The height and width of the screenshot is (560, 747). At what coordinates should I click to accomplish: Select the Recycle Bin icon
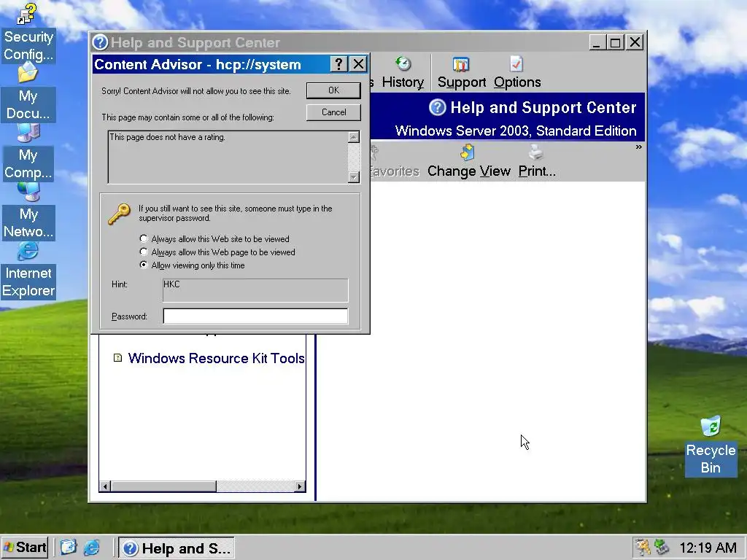pos(711,446)
